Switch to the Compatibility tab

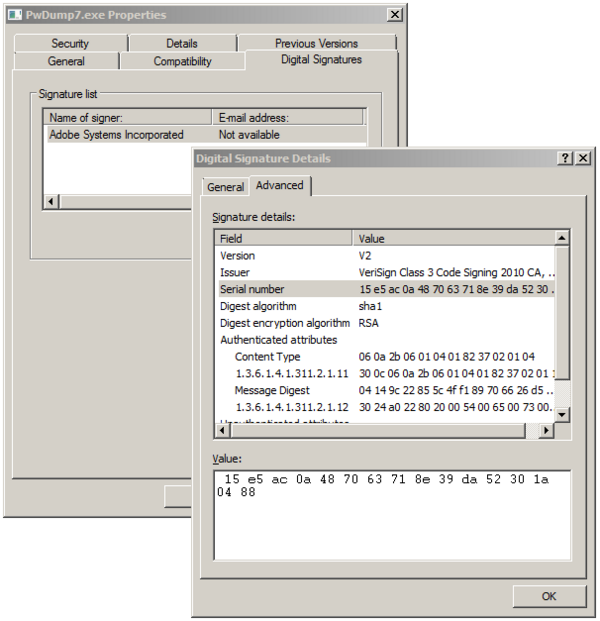coord(182,61)
